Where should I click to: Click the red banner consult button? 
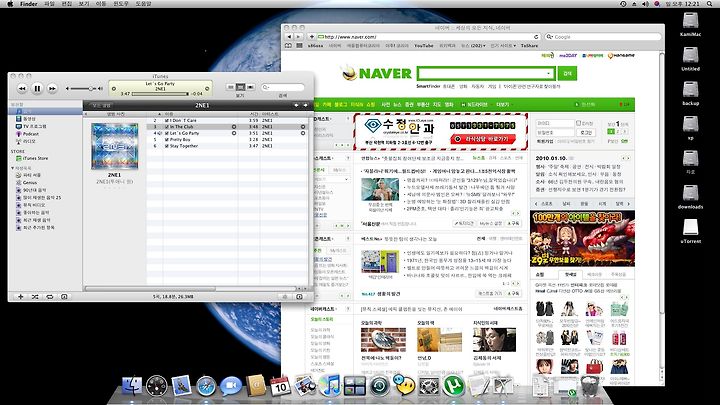[483, 139]
